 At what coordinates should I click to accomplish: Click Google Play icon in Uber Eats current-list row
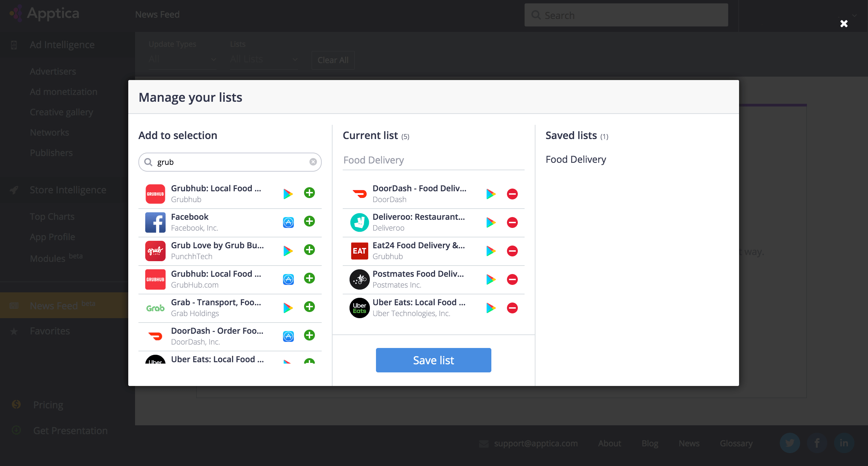coord(491,308)
